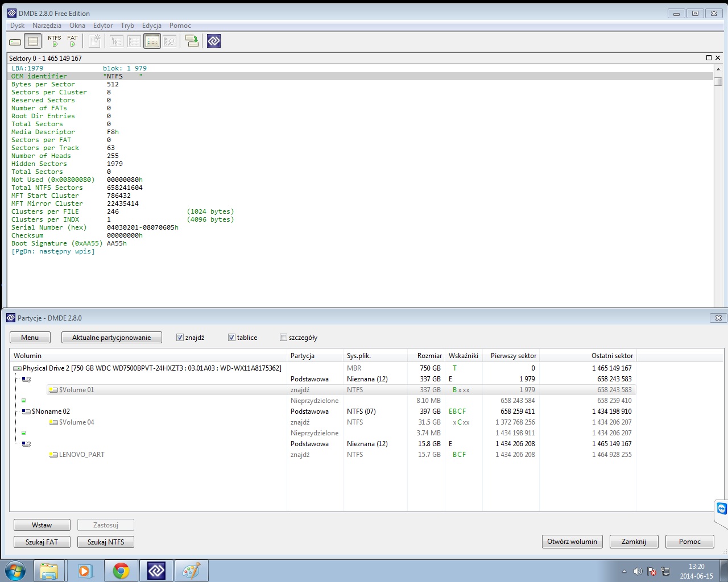Run the FAT search toolbar button
This screenshot has height=582, width=728.
72,41
